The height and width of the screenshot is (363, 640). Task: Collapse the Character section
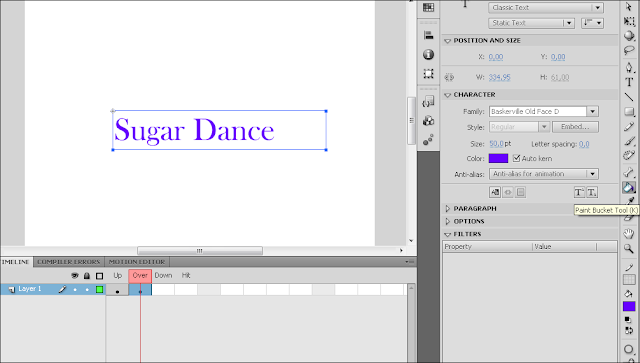tap(448, 95)
